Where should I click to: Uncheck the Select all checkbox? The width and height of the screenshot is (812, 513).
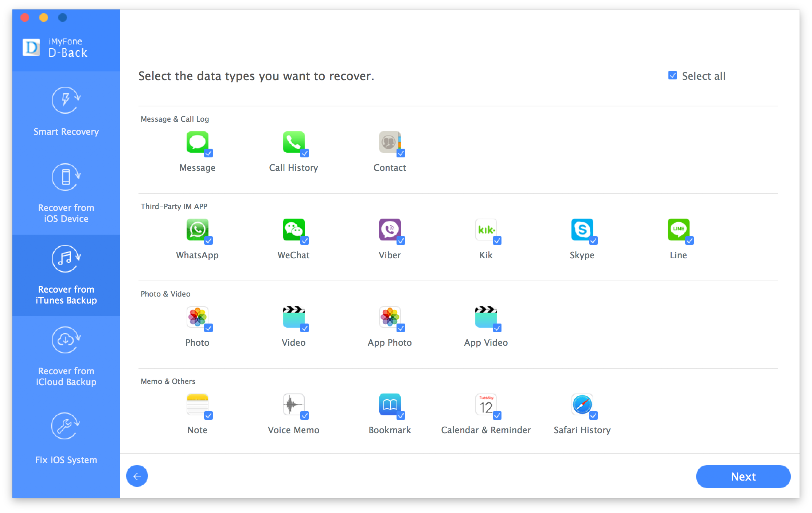[x=673, y=75]
